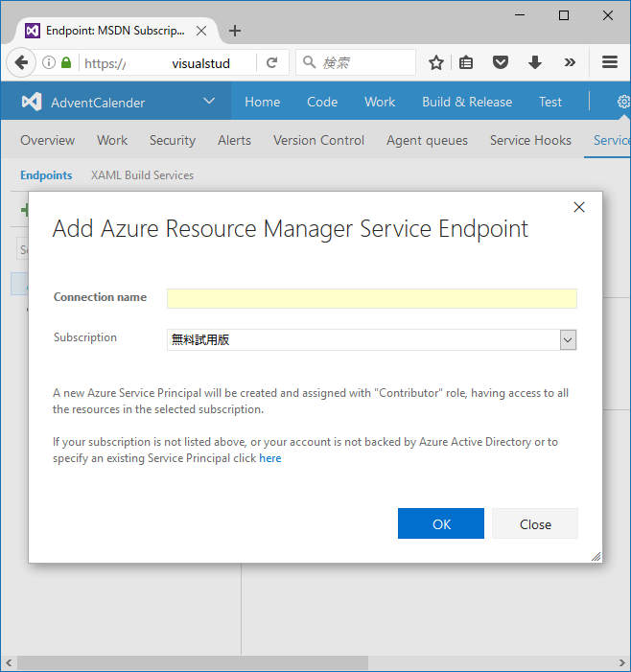Reload the page with refresh icon

(x=271, y=63)
